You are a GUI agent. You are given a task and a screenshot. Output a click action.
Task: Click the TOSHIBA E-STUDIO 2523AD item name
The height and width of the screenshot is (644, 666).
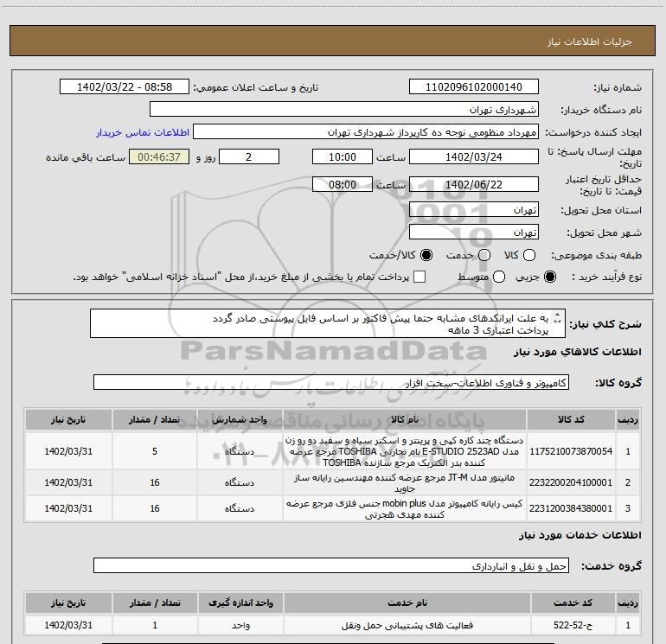(405, 451)
